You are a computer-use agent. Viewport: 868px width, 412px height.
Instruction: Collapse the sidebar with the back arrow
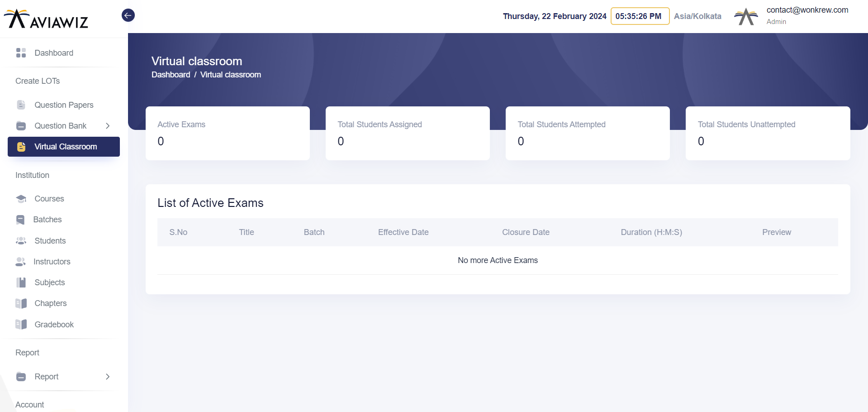[x=128, y=15]
